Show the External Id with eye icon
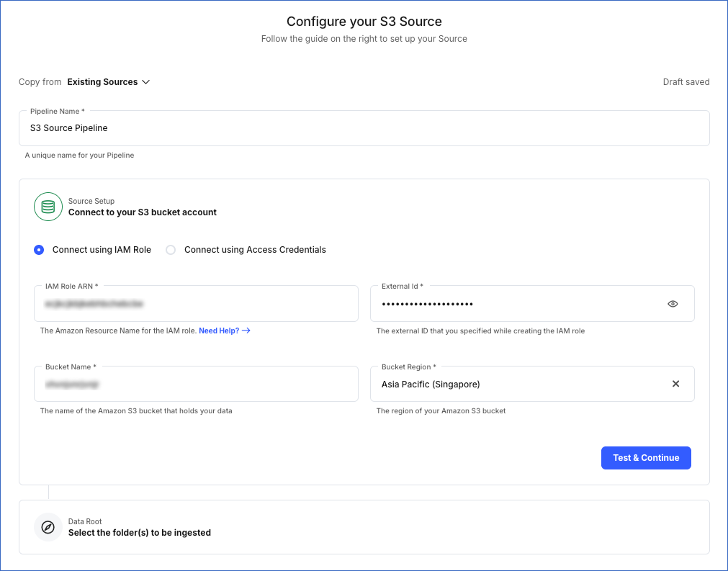728x571 pixels. (673, 304)
